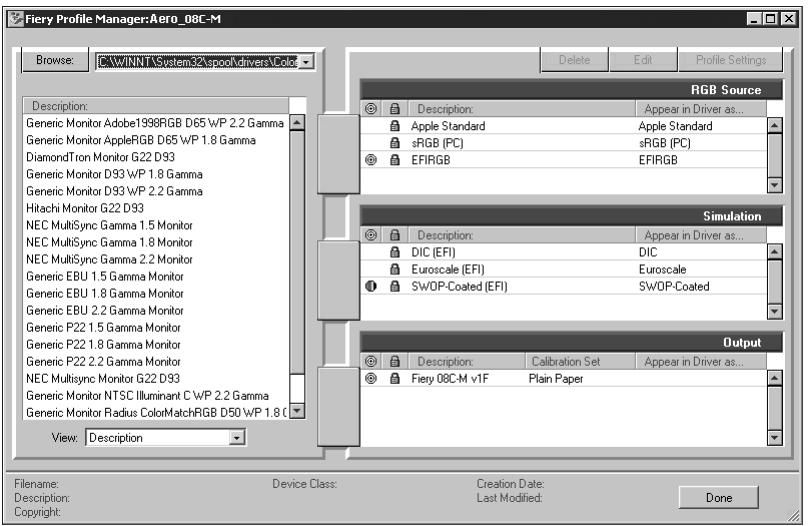This screenshot has width=809, height=526.
Task: Click target column header icon in Simulation
Action: coord(370,235)
